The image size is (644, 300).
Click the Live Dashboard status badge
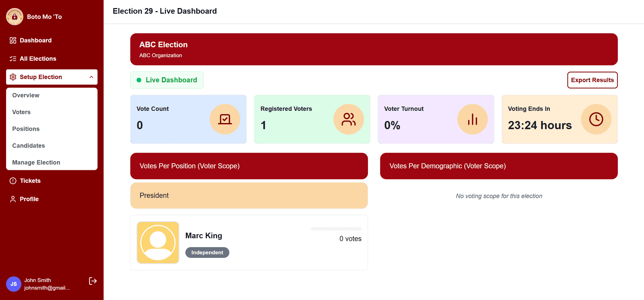[x=167, y=80]
